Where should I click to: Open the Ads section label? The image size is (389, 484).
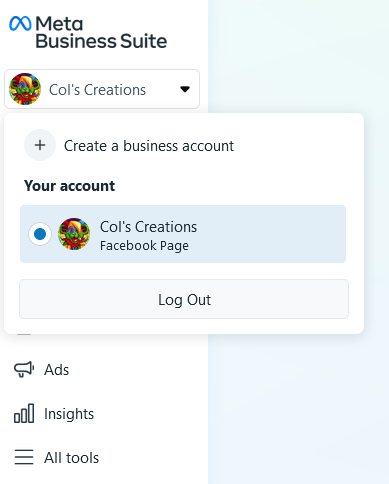tap(56, 370)
